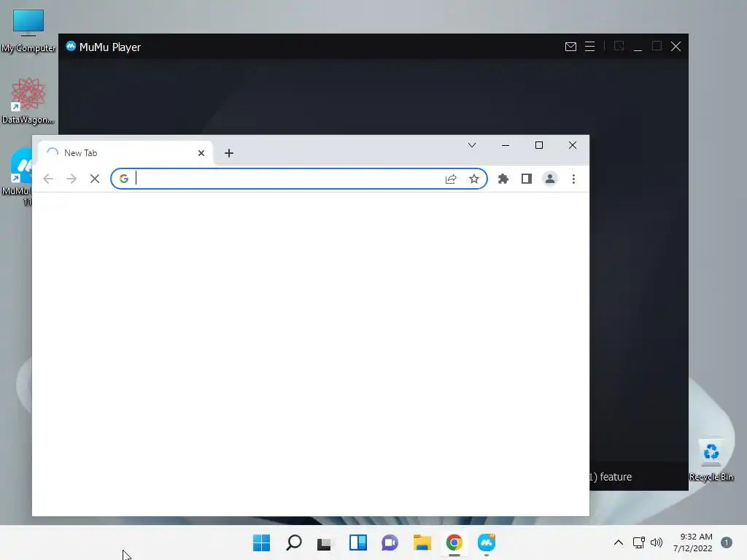The image size is (747, 560).
Task: Click Chrome icon on taskbar
Action: click(x=454, y=542)
